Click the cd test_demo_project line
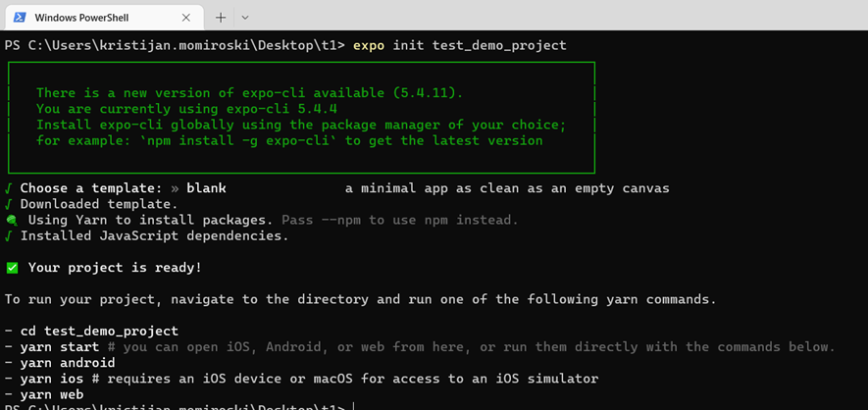The height and width of the screenshot is (410, 868). 91,332
